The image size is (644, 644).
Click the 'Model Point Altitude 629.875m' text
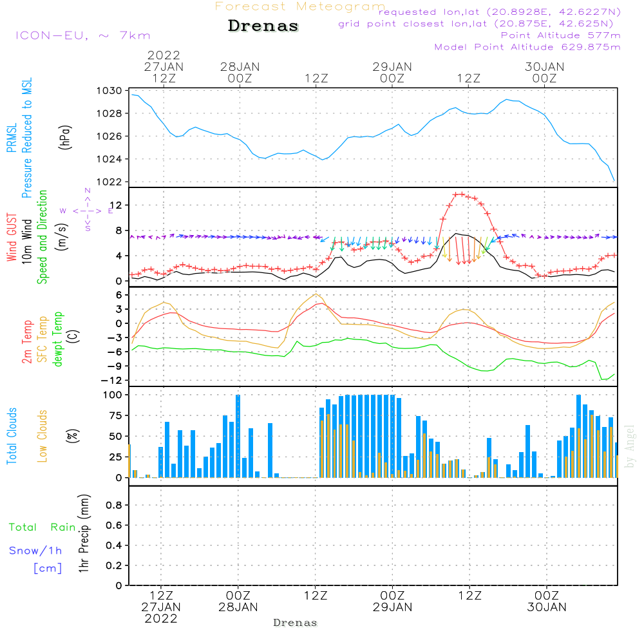(x=527, y=47)
